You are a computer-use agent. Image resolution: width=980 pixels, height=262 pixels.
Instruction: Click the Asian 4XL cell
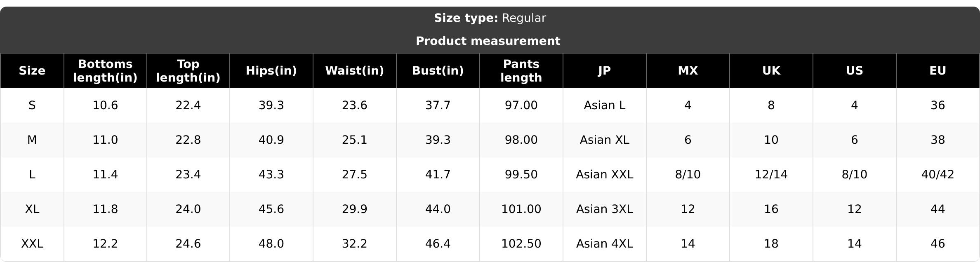(605, 244)
